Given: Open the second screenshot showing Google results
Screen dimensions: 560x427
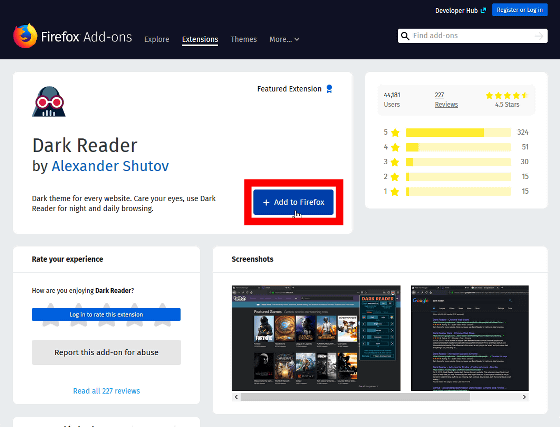Looking at the screenshot, I should 470,338.
